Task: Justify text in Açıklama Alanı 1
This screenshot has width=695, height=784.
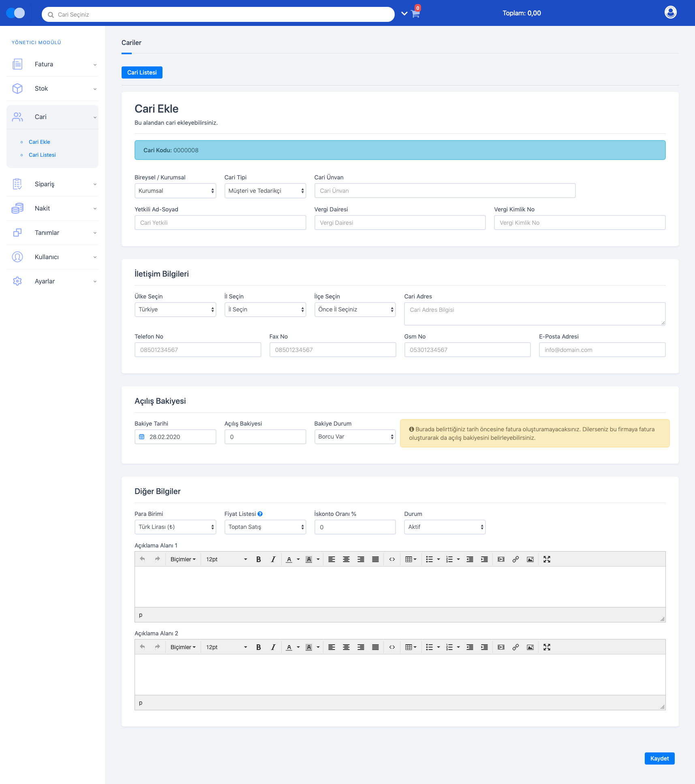Action: 375,559
